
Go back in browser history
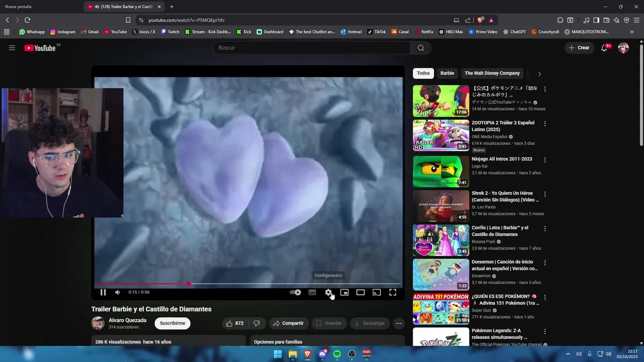click(x=7, y=20)
